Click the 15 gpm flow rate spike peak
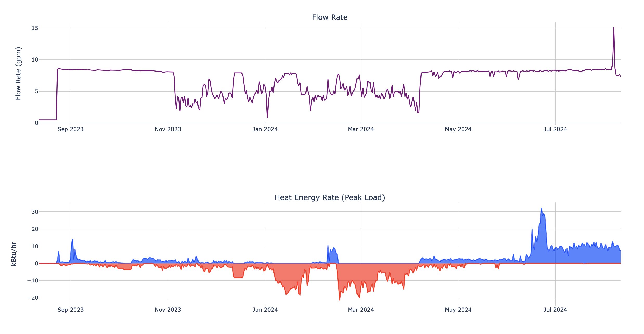Viewport: 644px width, 334px height. tap(614, 28)
